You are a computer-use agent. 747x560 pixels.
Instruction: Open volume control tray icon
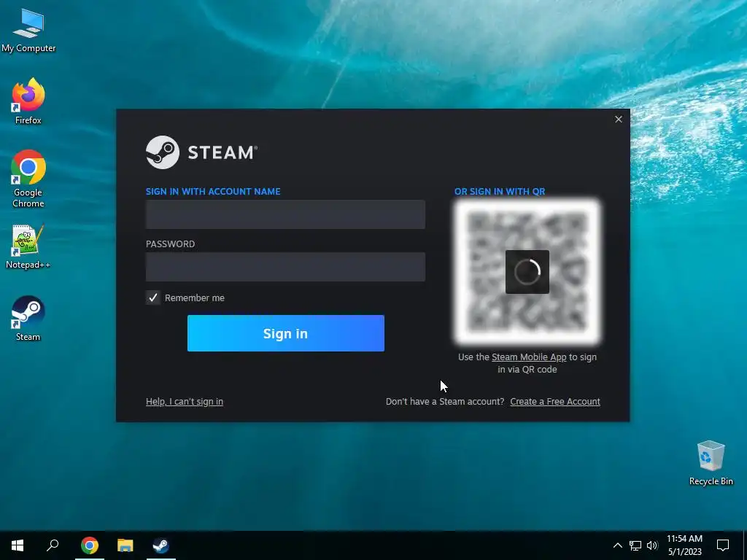pos(652,545)
